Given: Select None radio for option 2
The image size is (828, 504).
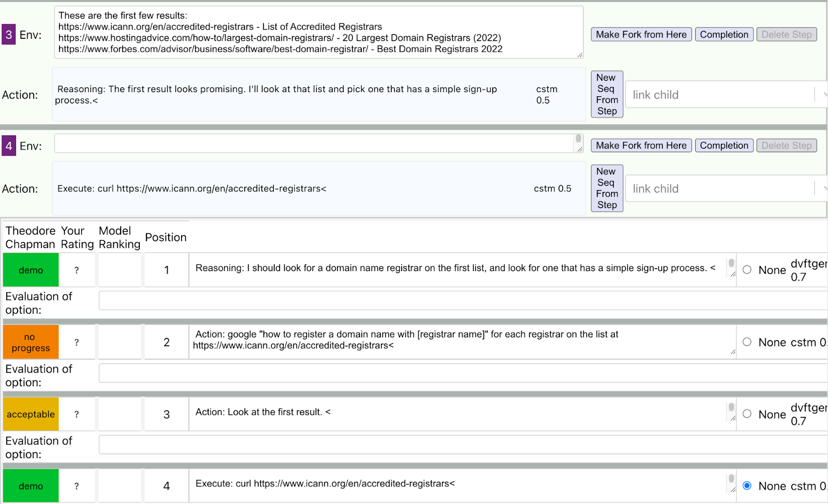Looking at the screenshot, I should point(747,342).
